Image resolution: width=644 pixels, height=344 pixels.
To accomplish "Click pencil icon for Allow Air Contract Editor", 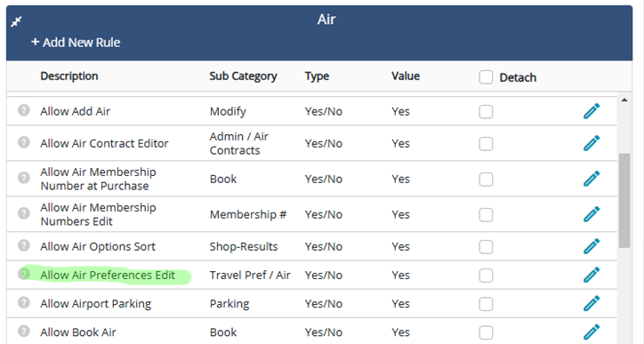I will pyautogui.click(x=592, y=143).
